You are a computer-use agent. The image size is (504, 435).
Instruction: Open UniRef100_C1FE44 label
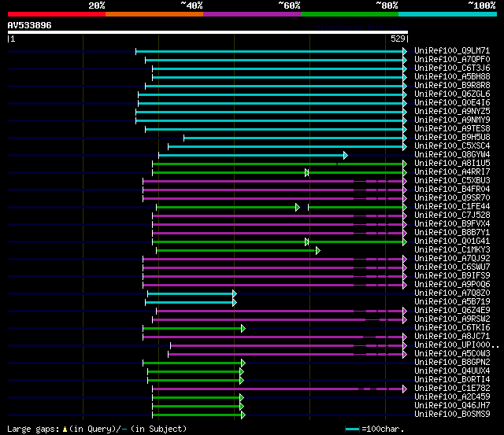[452, 207]
